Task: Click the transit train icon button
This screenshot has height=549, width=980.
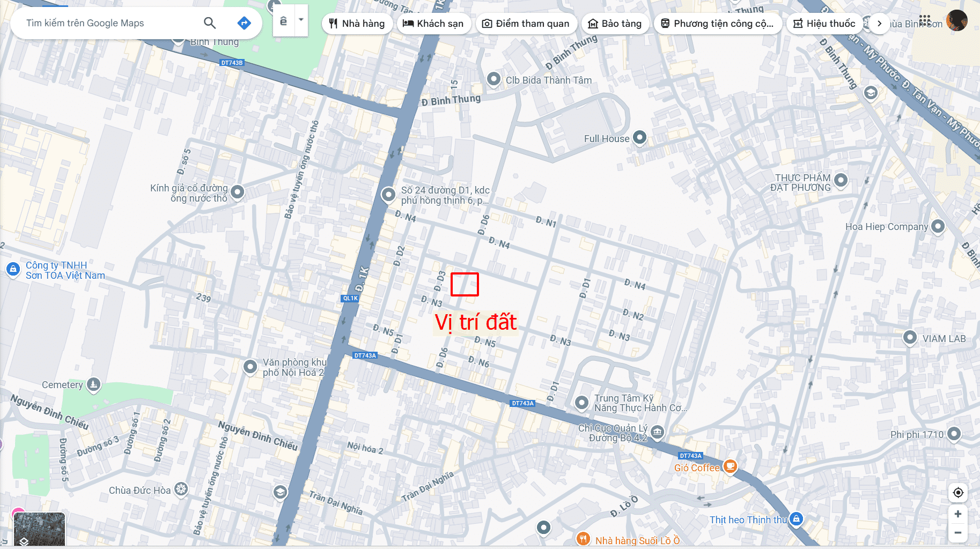Action: [284, 21]
